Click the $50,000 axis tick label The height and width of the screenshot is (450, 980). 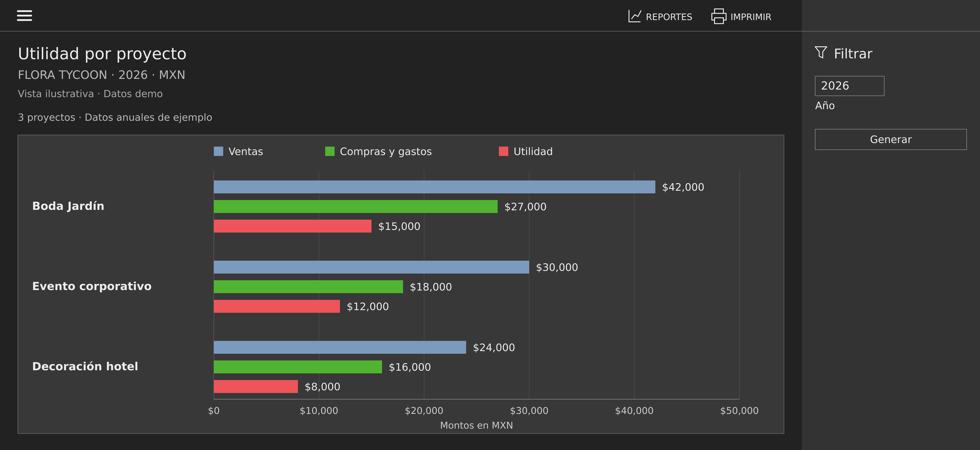(x=739, y=411)
